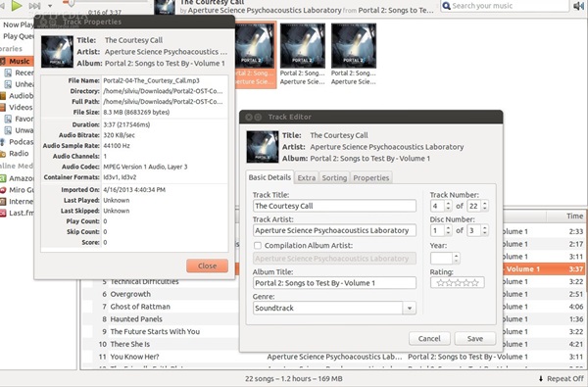Open Amazon MP3 store in sidebar
The height and width of the screenshot is (387, 588).
(17, 178)
